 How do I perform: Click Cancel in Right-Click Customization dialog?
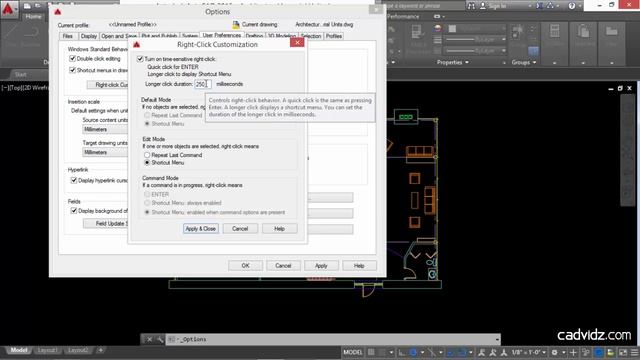tap(240, 229)
